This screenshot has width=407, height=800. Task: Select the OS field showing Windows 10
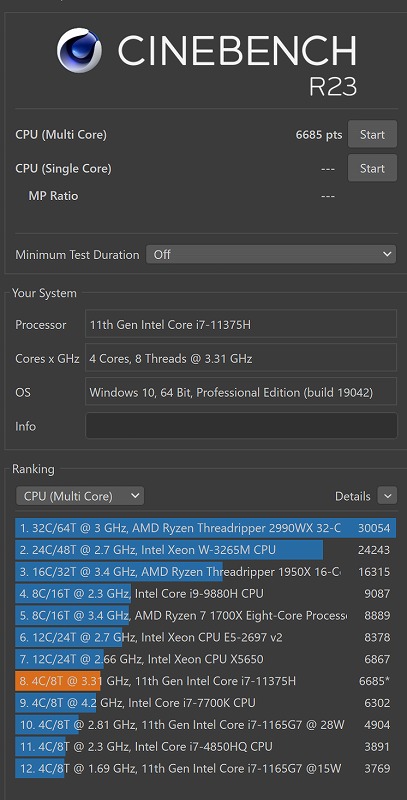pyautogui.click(x=241, y=392)
